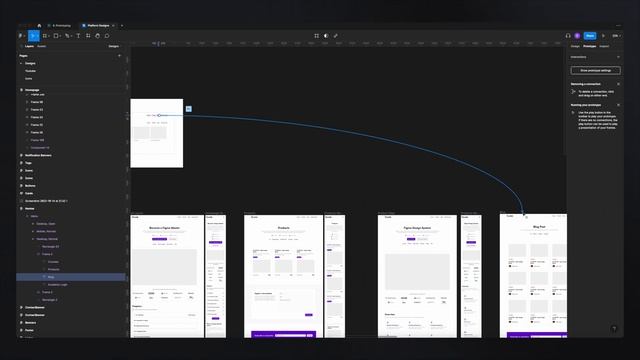Select the Figma Design System frame
The height and width of the screenshot is (360, 640).
[x=417, y=276]
